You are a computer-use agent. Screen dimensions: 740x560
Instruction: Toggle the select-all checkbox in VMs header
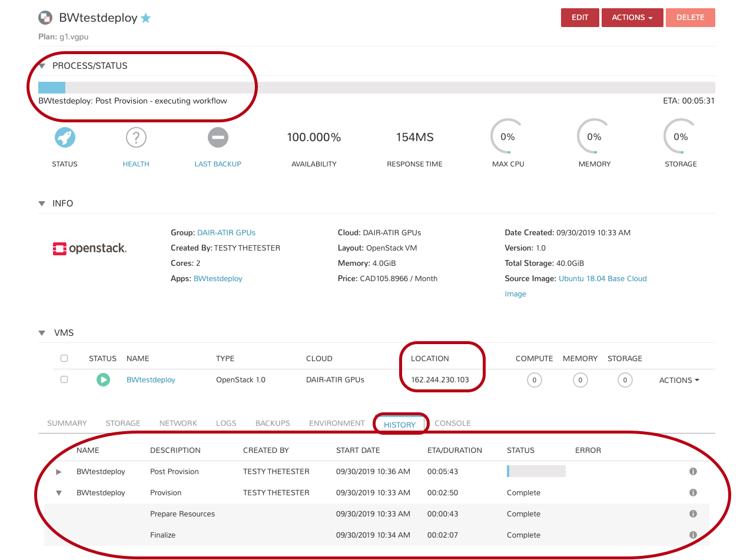[64, 358]
